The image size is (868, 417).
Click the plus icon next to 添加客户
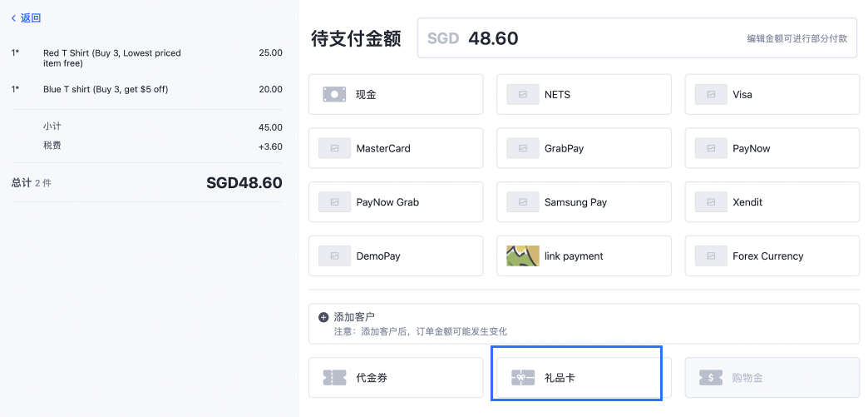pos(324,318)
